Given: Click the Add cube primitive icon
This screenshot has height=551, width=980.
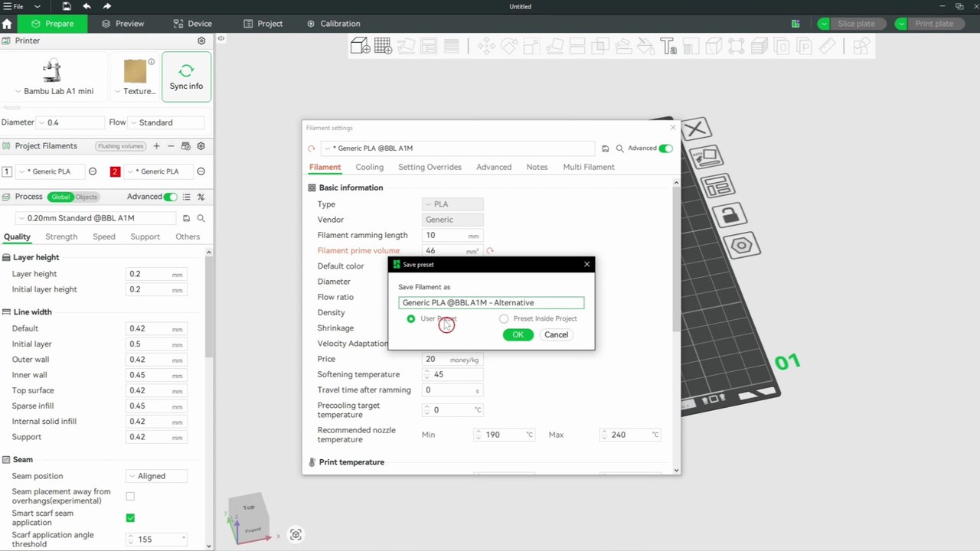Looking at the screenshot, I should (360, 47).
